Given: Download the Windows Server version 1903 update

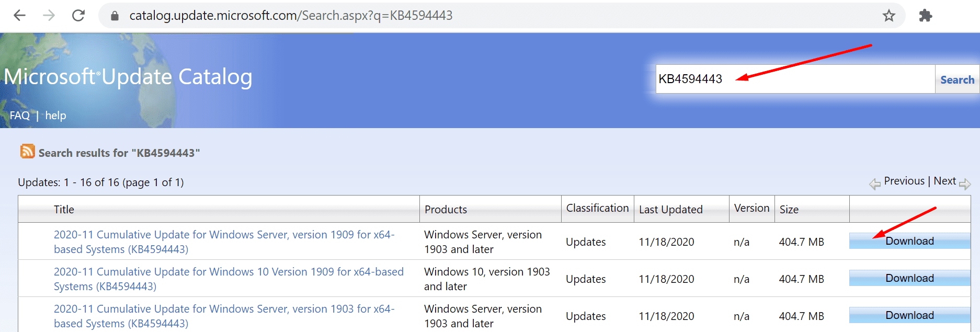Looking at the screenshot, I should 909,315.
